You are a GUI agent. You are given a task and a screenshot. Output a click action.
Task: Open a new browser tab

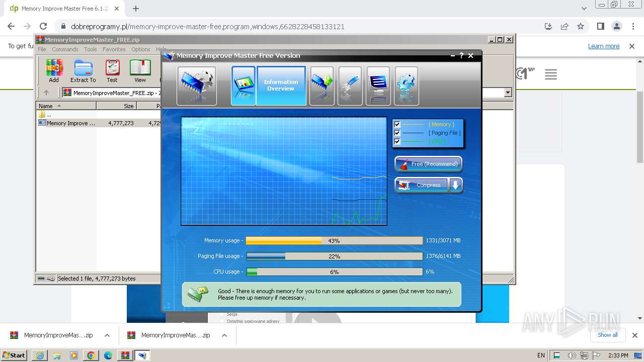(136, 9)
